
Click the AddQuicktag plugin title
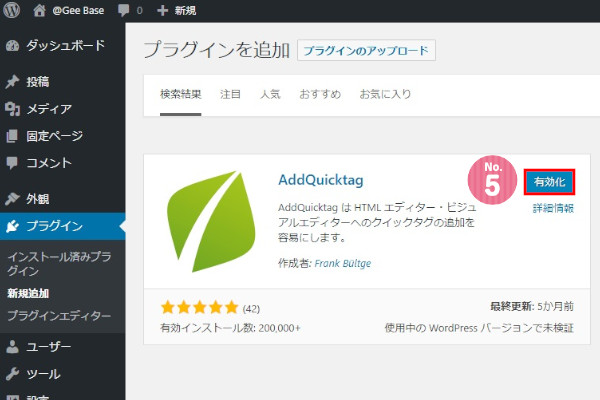321,180
